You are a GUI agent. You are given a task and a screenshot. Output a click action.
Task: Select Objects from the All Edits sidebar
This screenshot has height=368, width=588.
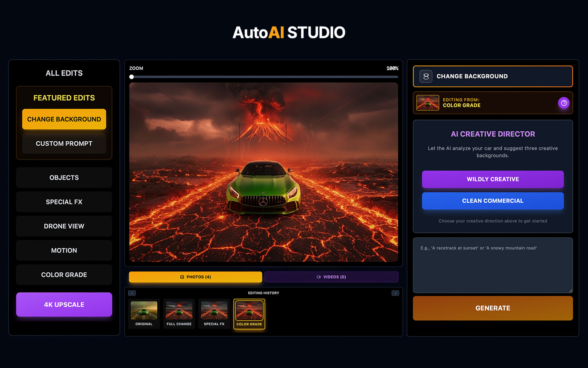(x=64, y=177)
